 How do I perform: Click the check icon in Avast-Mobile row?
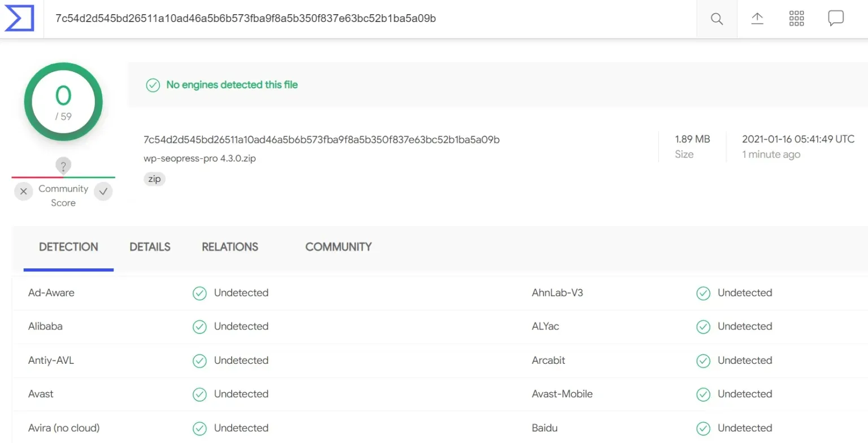click(703, 394)
